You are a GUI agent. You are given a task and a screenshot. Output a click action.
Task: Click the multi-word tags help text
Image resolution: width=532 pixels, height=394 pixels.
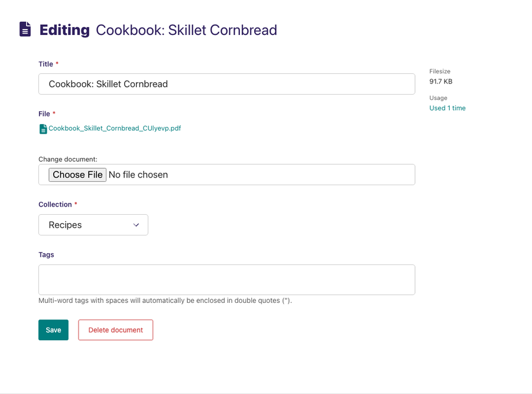[x=165, y=301]
